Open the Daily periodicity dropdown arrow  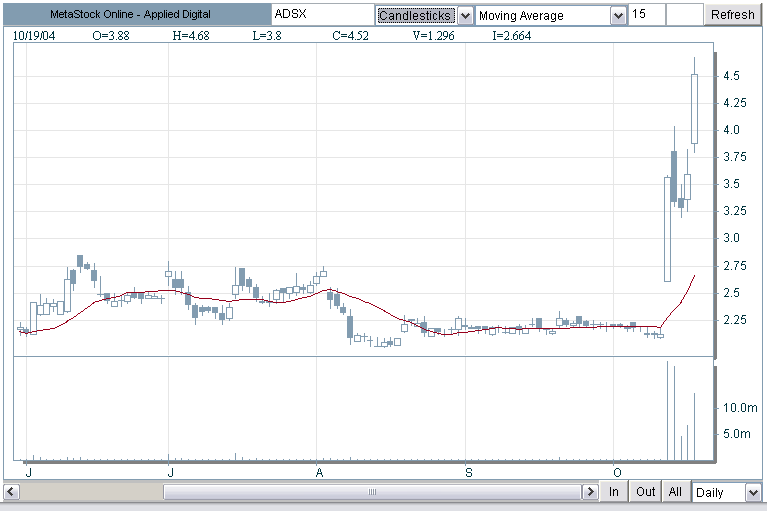click(753, 492)
